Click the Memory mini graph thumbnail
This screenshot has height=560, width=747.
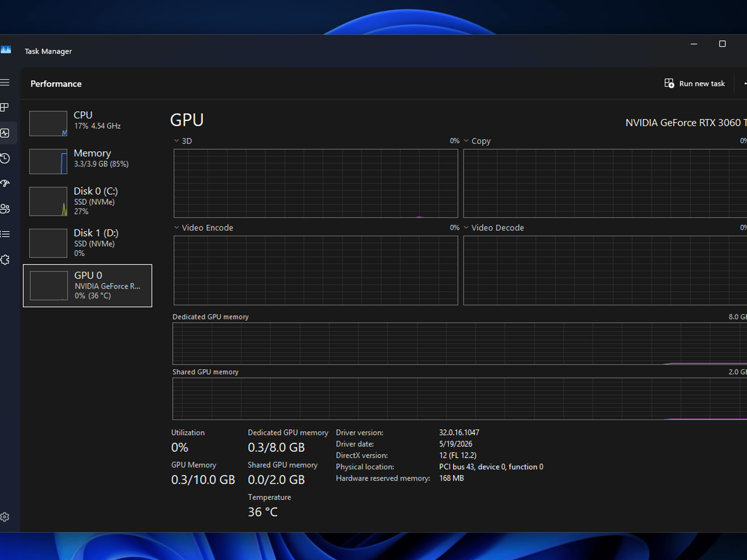[x=48, y=162]
